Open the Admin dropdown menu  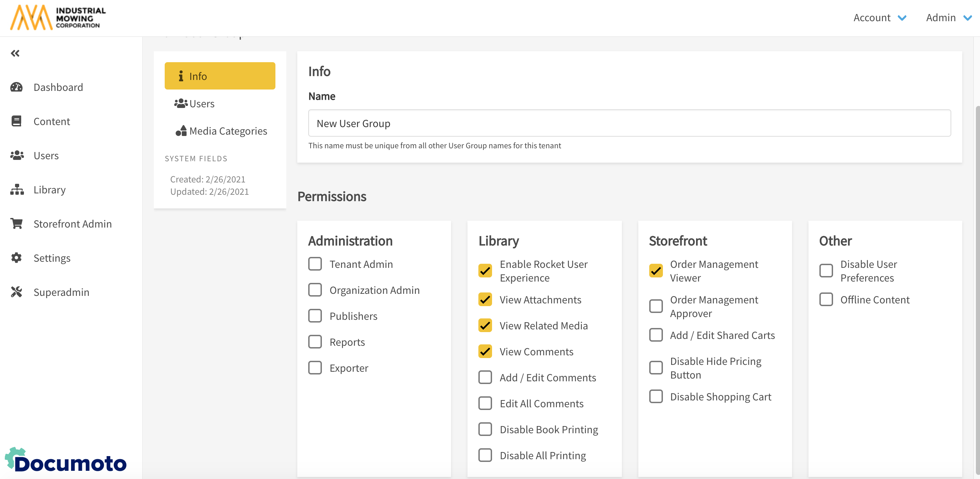click(x=948, y=17)
